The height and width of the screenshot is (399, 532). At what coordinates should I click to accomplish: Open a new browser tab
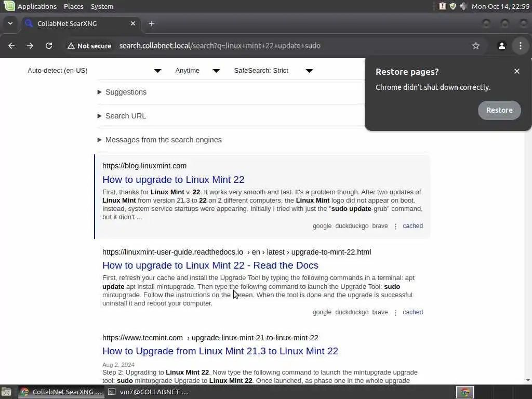click(152, 23)
